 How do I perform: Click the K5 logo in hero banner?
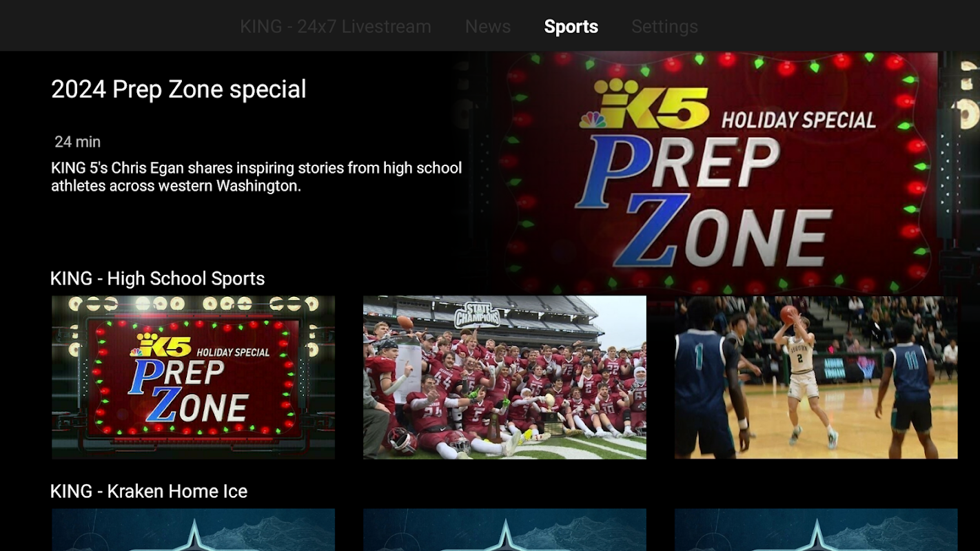(644, 105)
